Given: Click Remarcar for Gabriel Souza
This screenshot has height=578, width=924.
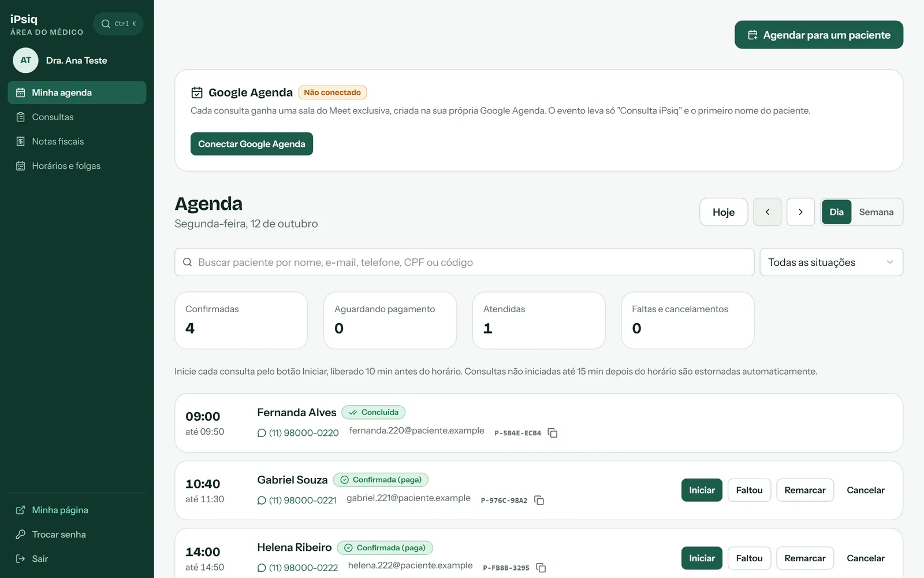Looking at the screenshot, I should pos(805,490).
